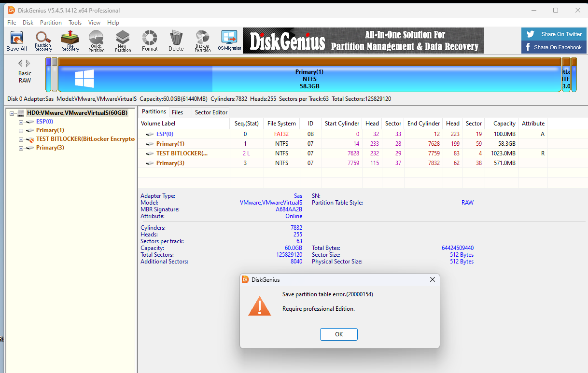Select Primary(3) in the disk tree
Screen dimensions: 588x373
[x=50, y=148]
